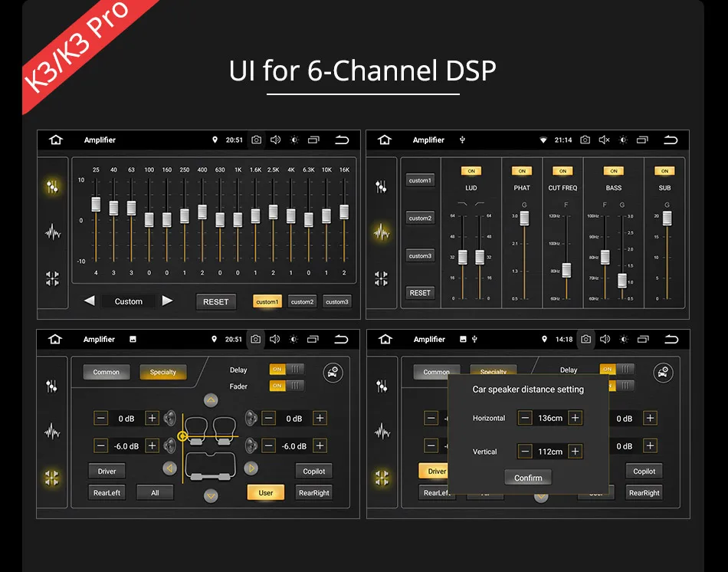
Task: Open speaker balance sidebar icon in equalizer screen
Action: (x=52, y=278)
